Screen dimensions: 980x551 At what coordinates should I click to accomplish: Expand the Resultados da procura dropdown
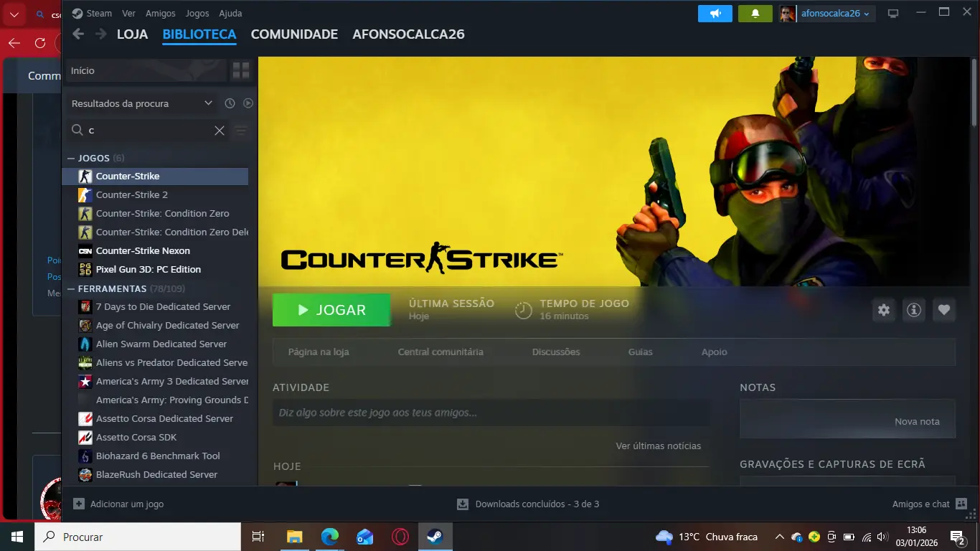click(142, 103)
